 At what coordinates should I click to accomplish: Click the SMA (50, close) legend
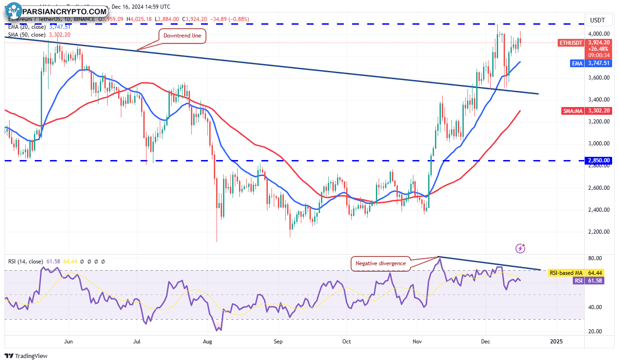point(27,34)
